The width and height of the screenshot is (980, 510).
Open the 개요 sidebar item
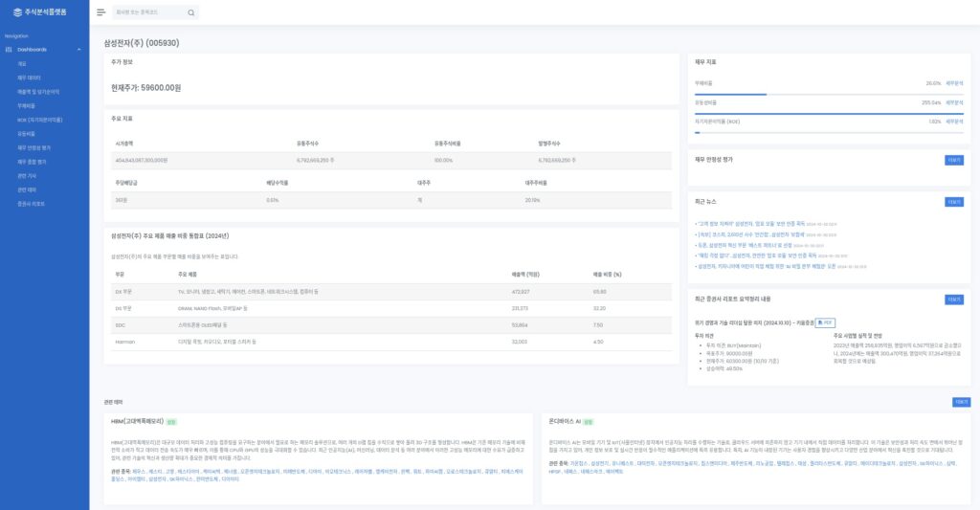tap(22, 64)
